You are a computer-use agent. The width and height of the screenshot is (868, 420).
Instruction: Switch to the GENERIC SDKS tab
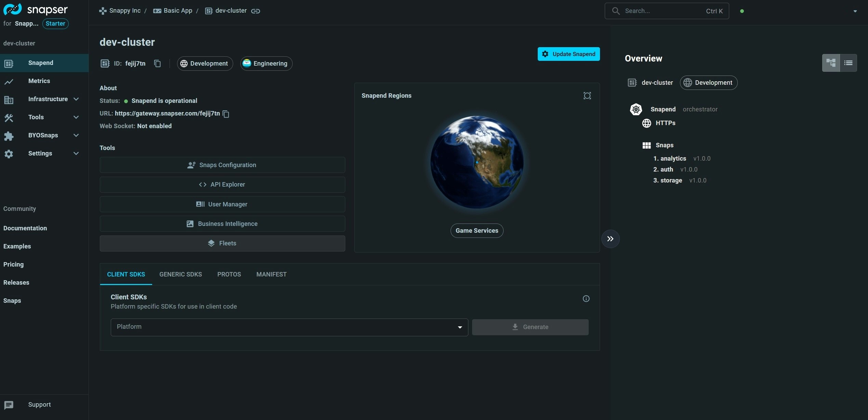point(181,274)
